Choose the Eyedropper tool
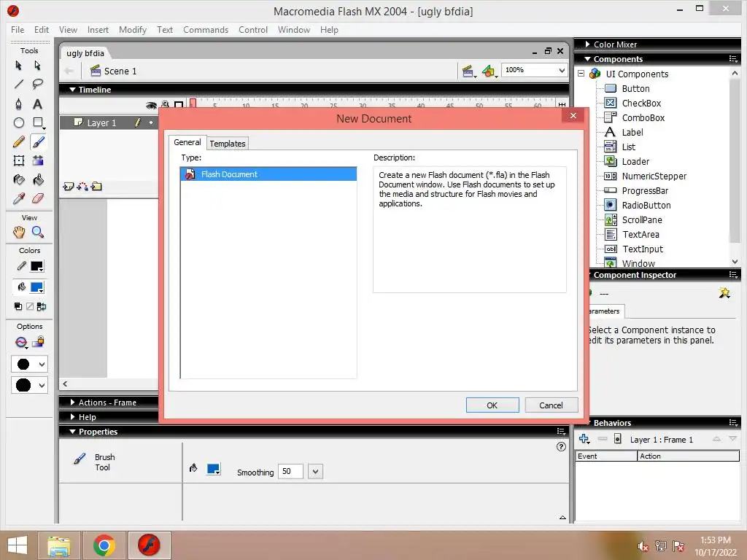 coord(18,198)
